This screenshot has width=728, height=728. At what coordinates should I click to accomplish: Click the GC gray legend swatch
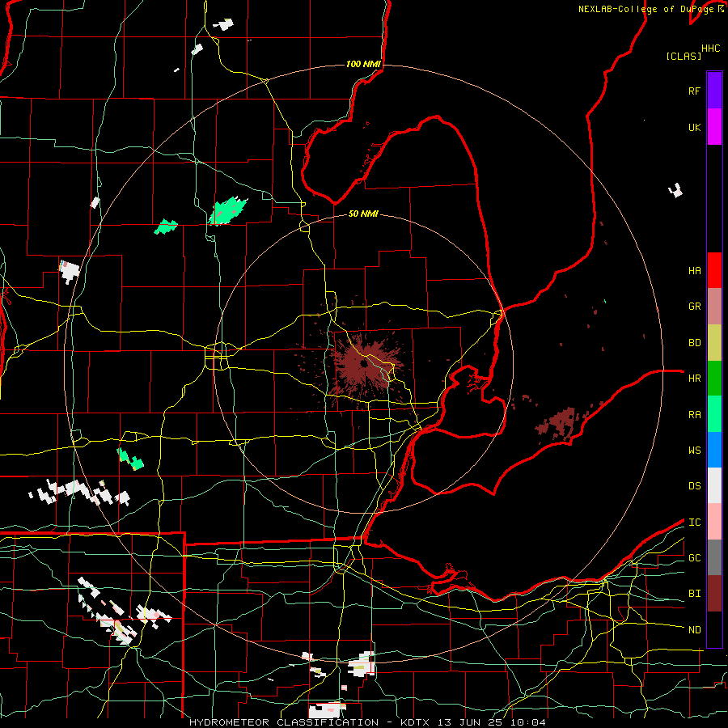(714, 557)
